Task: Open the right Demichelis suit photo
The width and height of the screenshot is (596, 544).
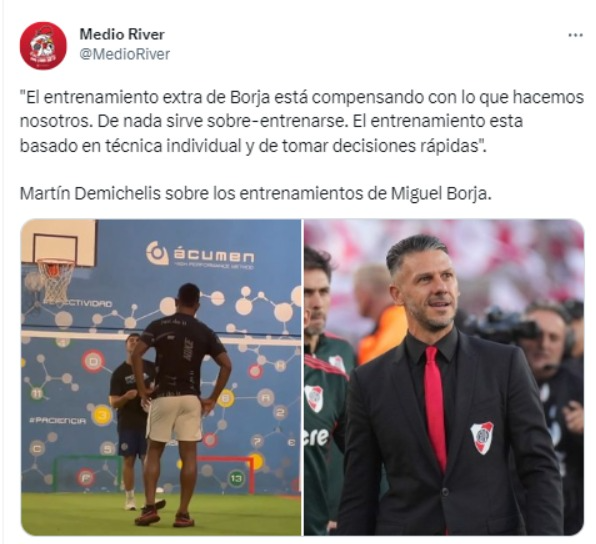Action: tap(444, 377)
